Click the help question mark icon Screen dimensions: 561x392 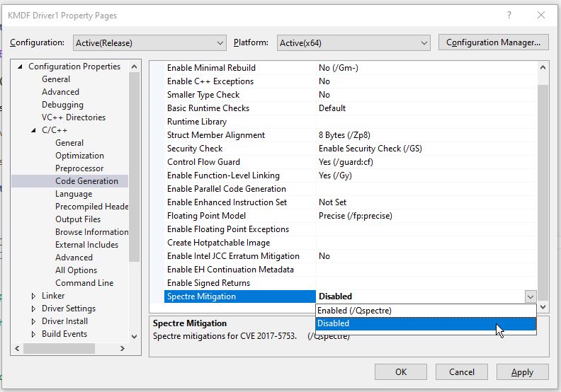click(509, 15)
